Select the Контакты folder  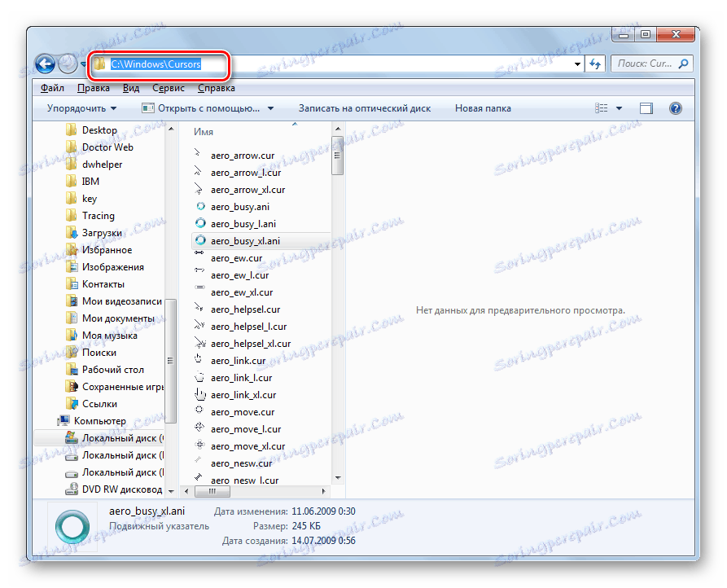(103, 284)
